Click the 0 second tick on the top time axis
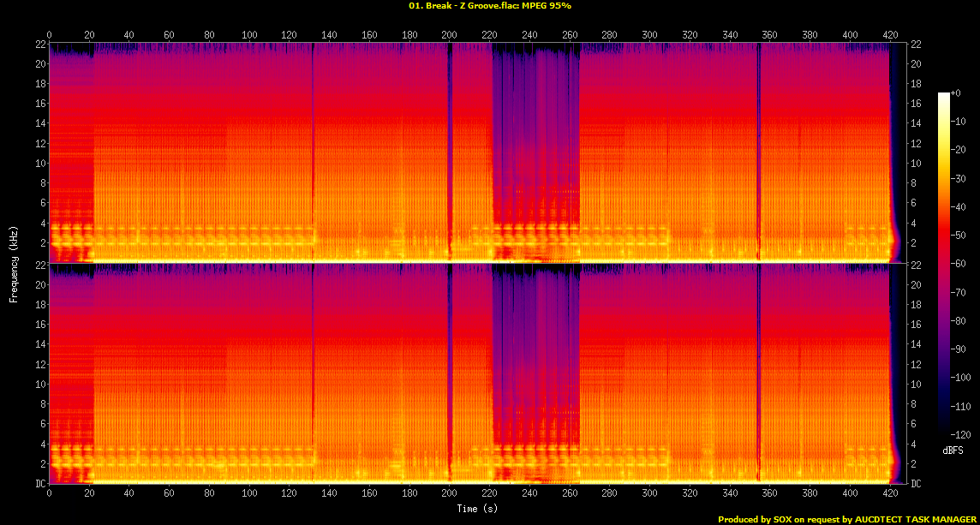980x525 pixels. (x=49, y=35)
